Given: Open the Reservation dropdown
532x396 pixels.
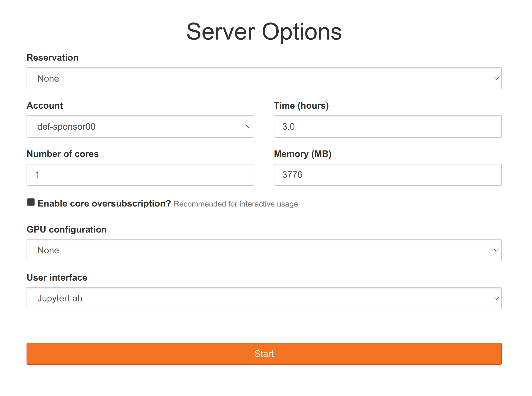Looking at the screenshot, I should (264, 78).
